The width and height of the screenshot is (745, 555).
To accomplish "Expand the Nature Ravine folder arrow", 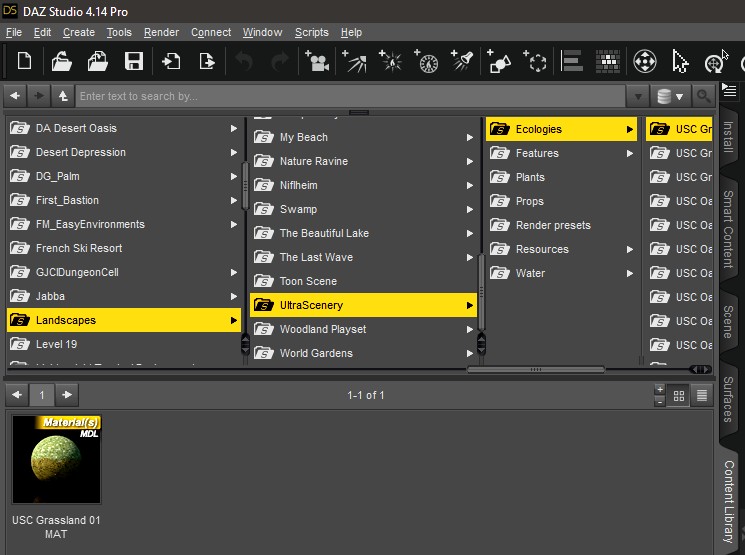I will (469, 162).
